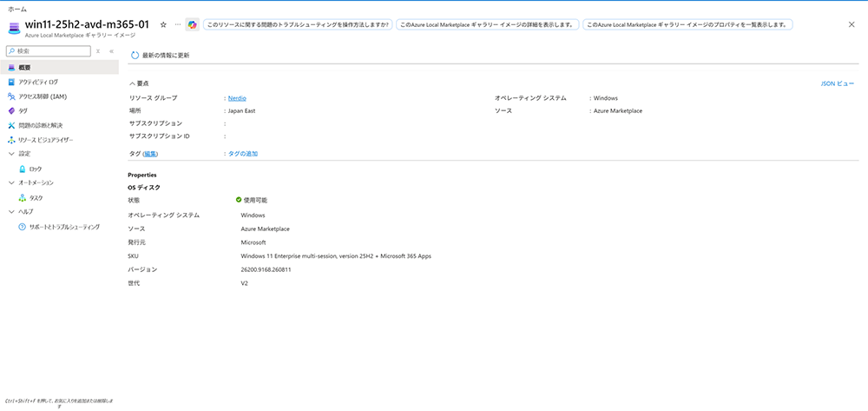Click the troubleshooting suggestion pill
The height and width of the screenshot is (411, 868).
298,24
